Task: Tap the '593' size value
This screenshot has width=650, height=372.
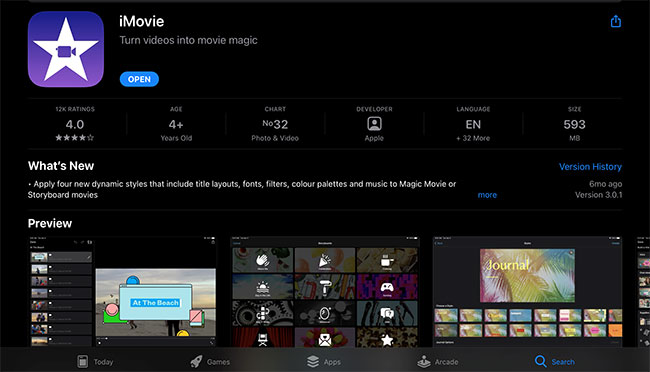Action: point(575,124)
